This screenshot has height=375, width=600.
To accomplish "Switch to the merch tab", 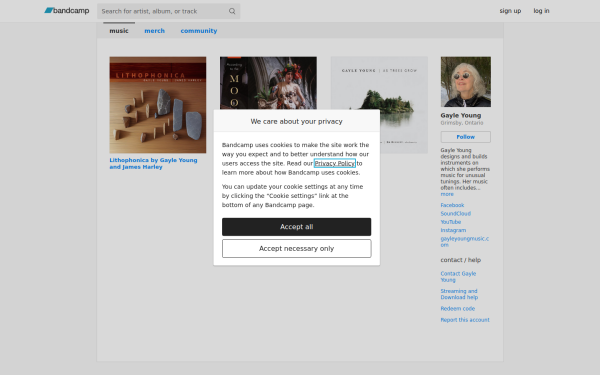I will (x=155, y=31).
